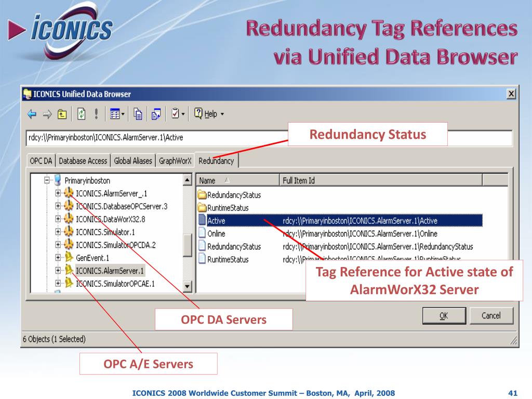Viewport: 532px width, 399px height.
Task: Click the window resize grip corner
Action: coord(514,340)
